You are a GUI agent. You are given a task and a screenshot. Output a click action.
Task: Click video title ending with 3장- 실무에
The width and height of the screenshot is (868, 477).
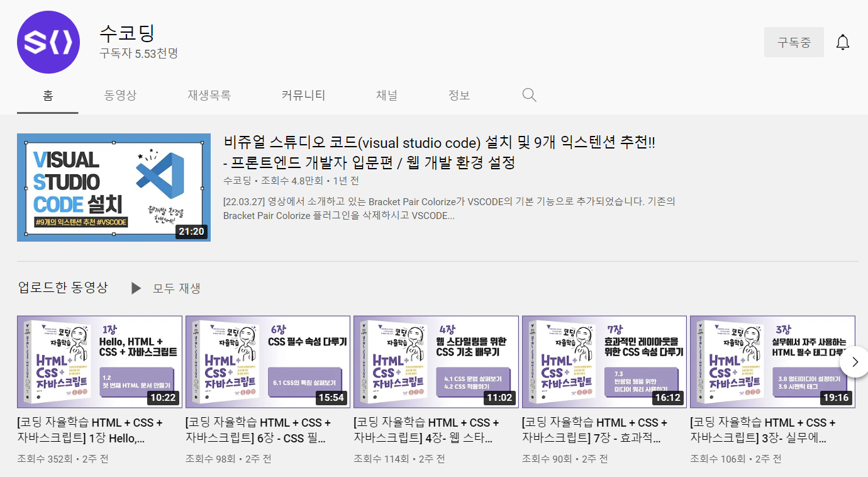(x=763, y=430)
